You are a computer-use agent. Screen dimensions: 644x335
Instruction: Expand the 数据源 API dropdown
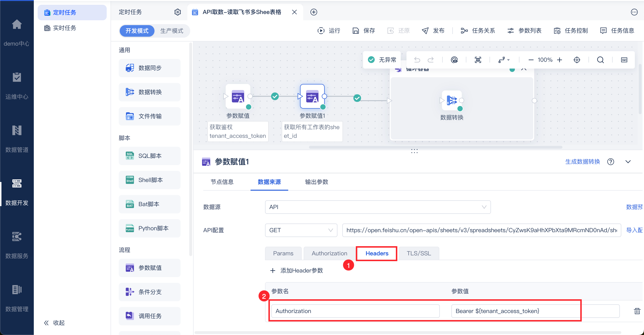point(378,207)
